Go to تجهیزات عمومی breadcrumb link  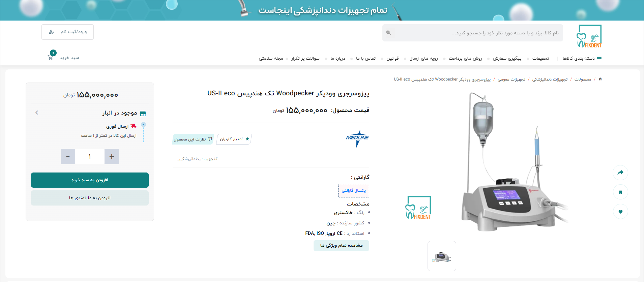(511, 79)
